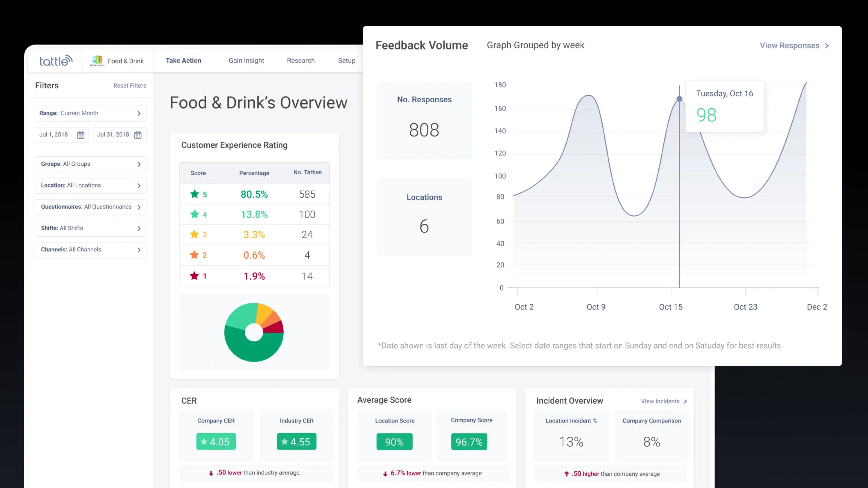This screenshot has height=488, width=868.
Task: Switch to the Gain Insight tab
Action: click(x=246, y=60)
